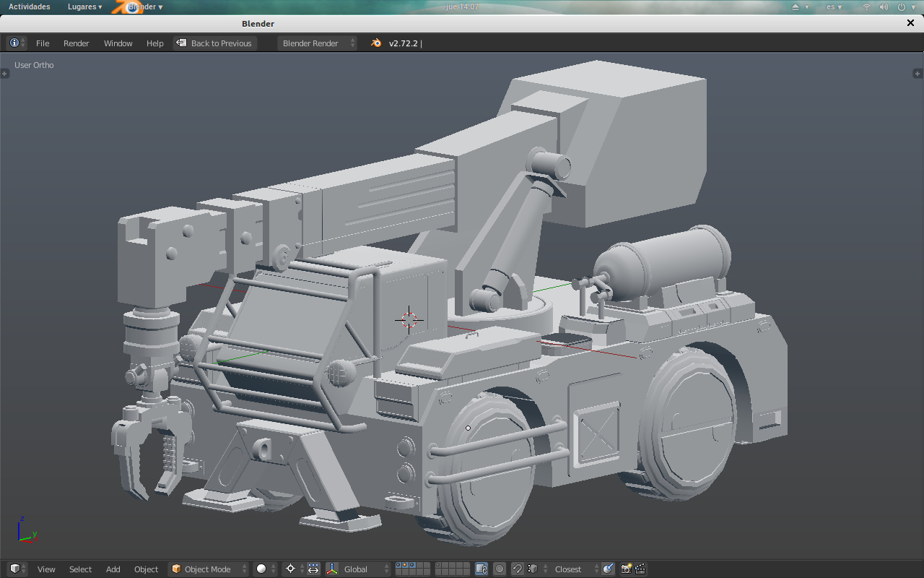Screen dimensions: 924x578
Task: Open the Actividades overview
Action: pyautogui.click(x=30, y=7)
